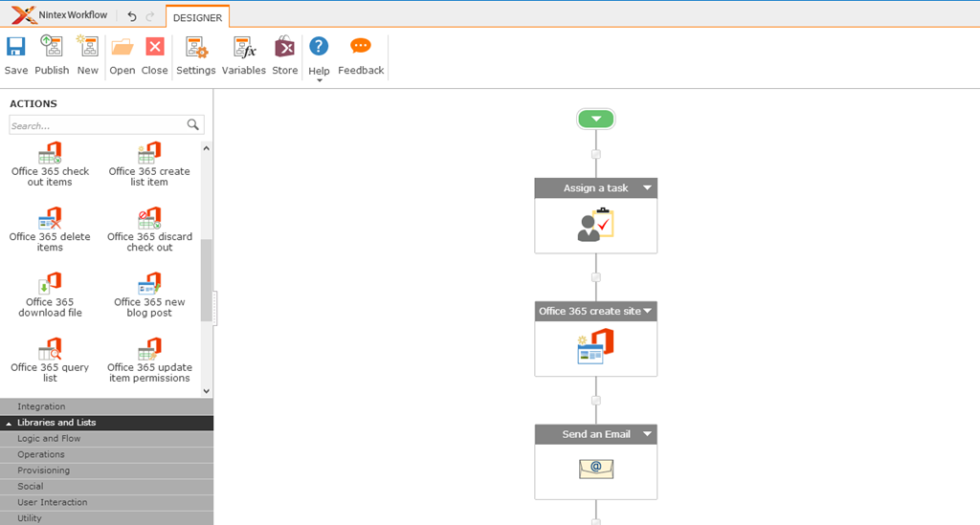This screenshot has height=525, width=980.
Task: Select the Office 365 query list action
Action: [x=50, y=361]
